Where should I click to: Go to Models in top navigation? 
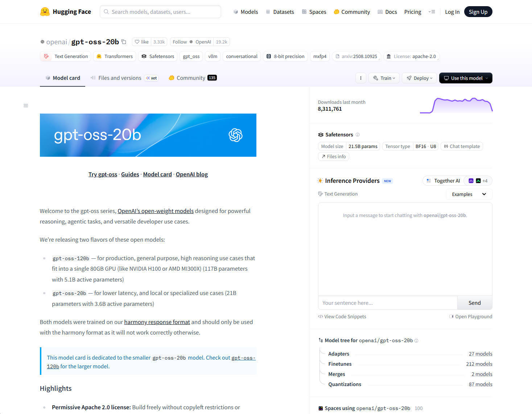pyautogui.click(x=246, y=12)
